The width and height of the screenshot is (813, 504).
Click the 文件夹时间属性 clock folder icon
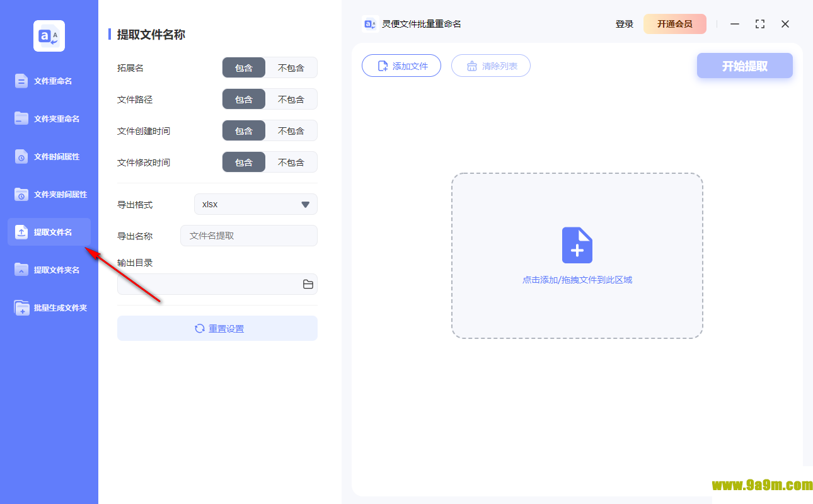[x=21, y=194]
